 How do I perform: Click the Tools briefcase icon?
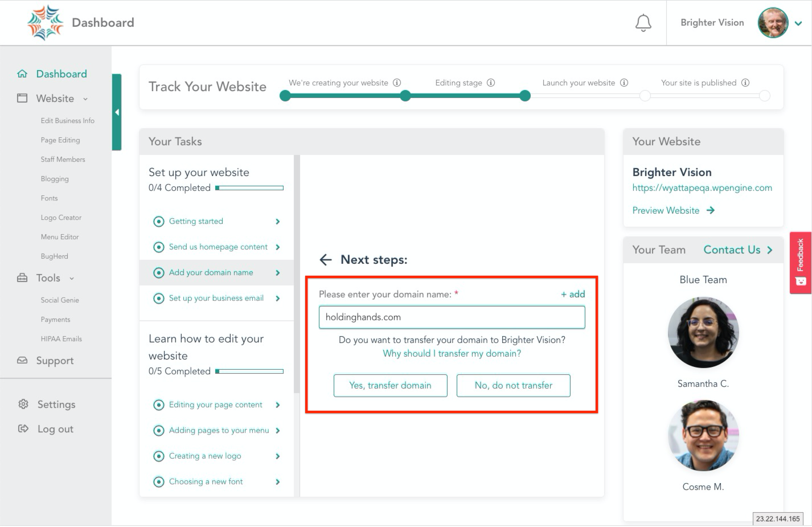22,277
